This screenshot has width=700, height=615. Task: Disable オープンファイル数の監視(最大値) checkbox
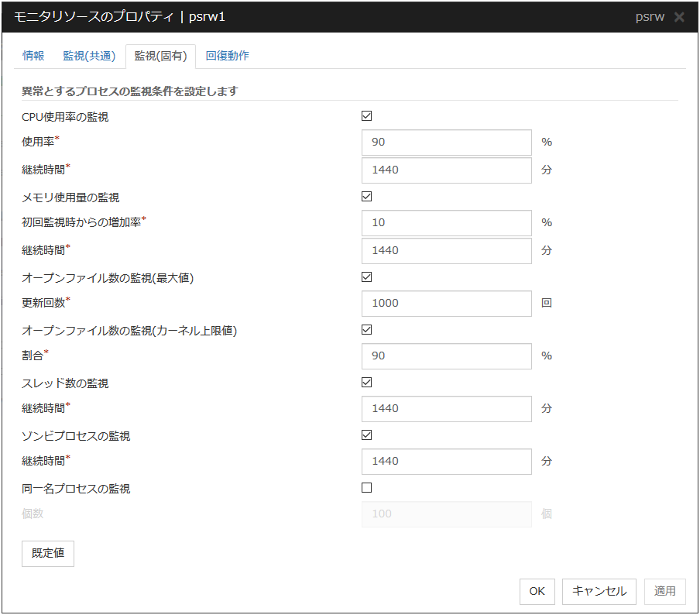pos(367,277)
